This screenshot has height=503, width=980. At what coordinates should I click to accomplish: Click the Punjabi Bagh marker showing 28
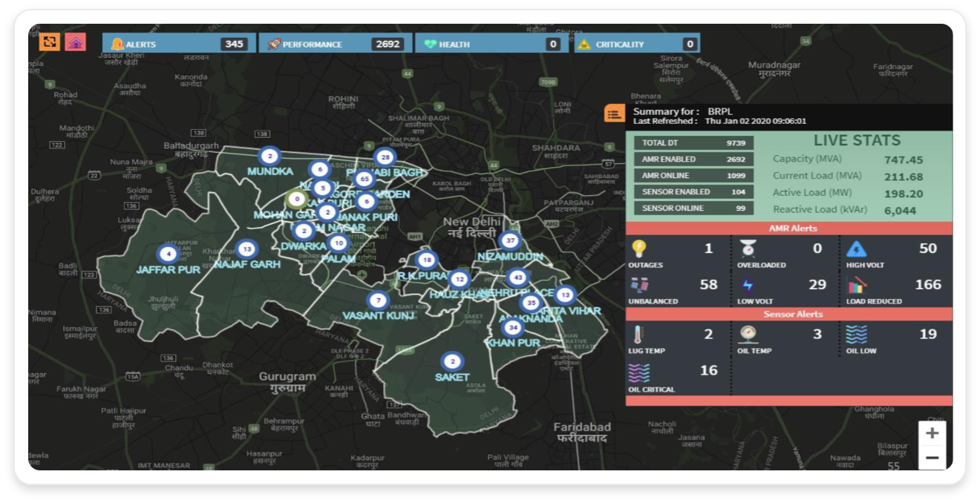(384, 157)
